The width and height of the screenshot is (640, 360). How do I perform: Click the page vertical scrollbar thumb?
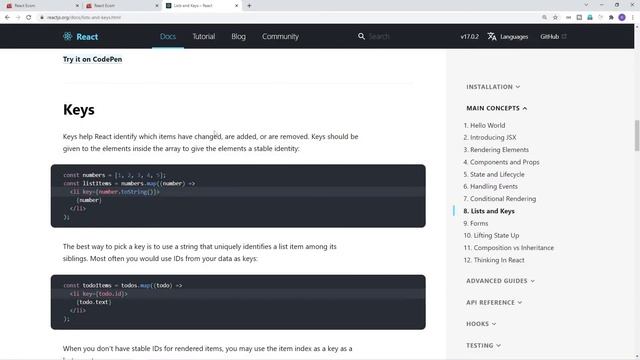point(636,136)
